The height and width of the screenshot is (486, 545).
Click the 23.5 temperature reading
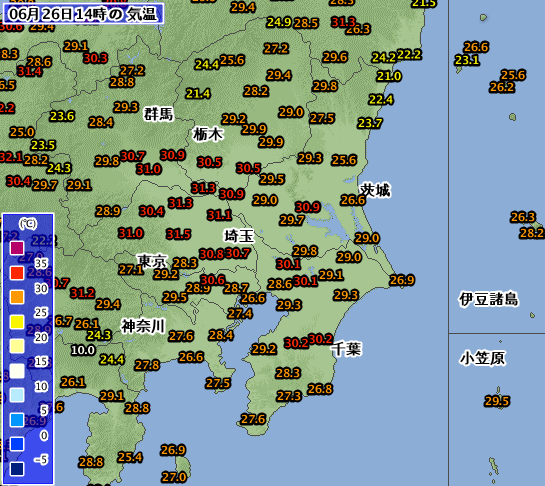click(x=43, y=145)
